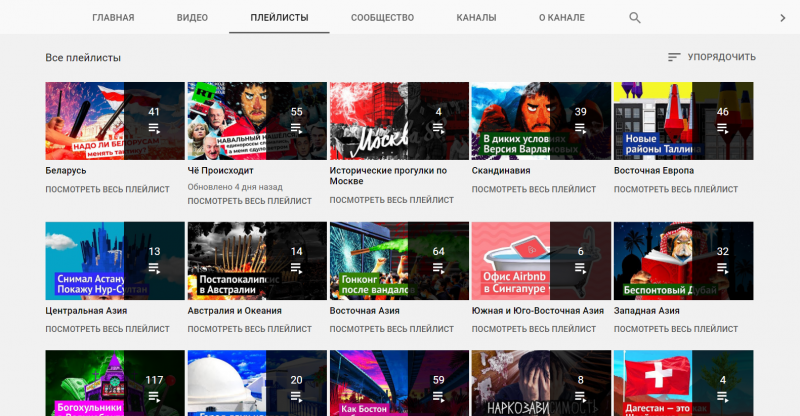This screenshot has height=416, width=800.
Task: View full playlist under Австралия и Океания
Action: click(x=249, y=329)
